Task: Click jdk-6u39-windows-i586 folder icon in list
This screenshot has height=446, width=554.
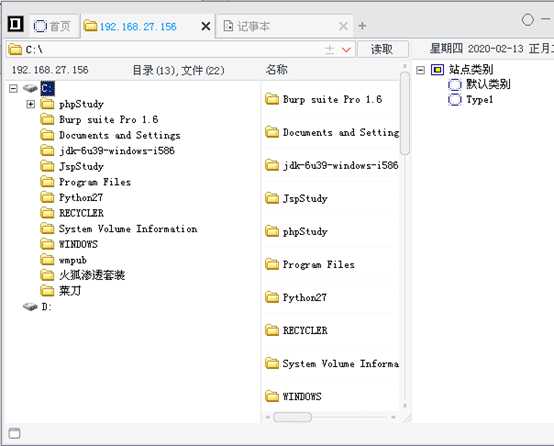Action: coord(272,165)
